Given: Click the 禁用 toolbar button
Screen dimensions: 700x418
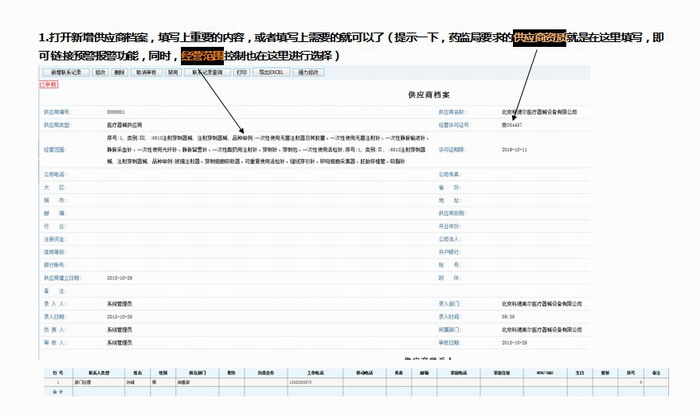Looking at the screenshot, I should (x=173, y=73).
